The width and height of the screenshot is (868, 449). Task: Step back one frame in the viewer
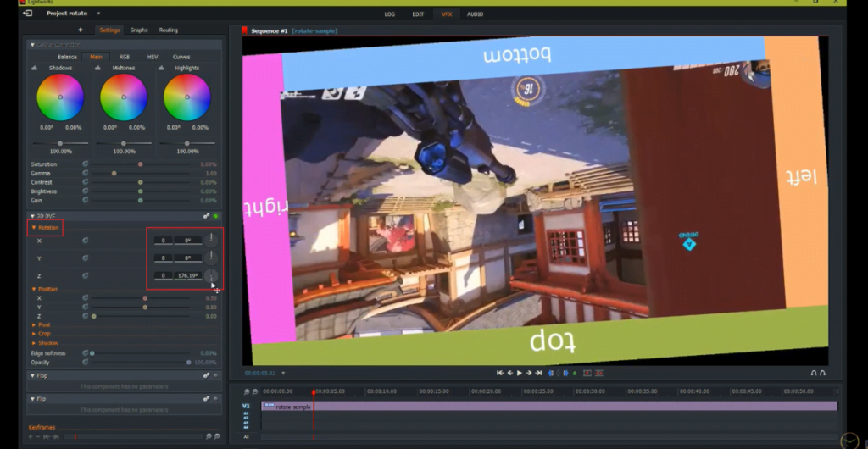[x=509, y=374]
